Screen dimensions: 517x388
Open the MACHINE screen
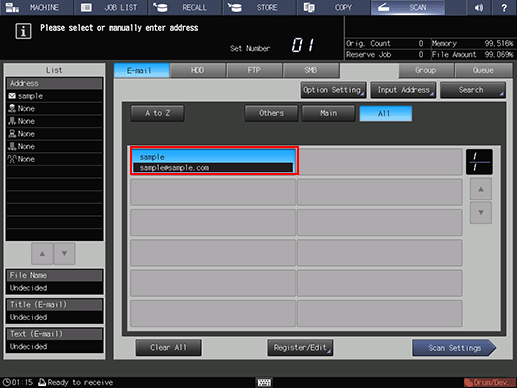pos(37,7)
